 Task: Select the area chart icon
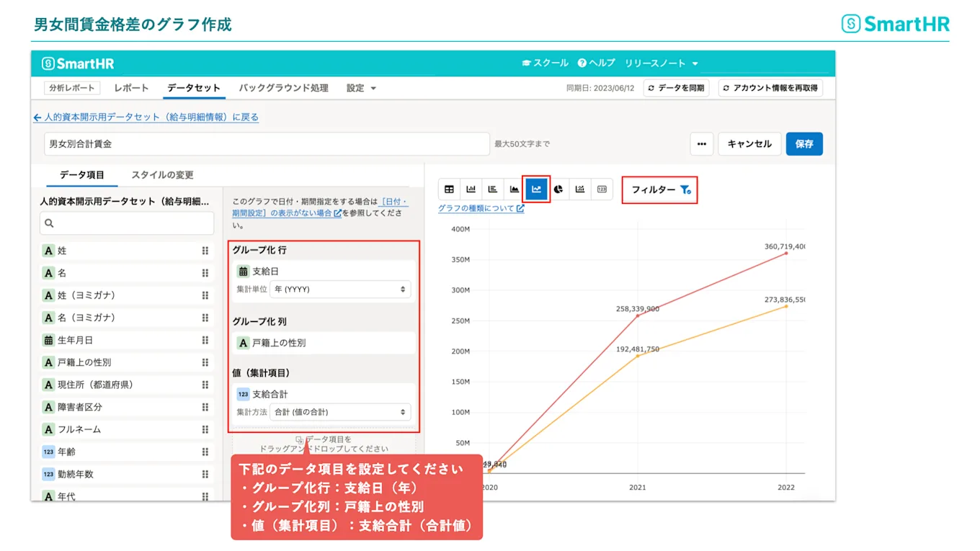click(x=514, y=189)
